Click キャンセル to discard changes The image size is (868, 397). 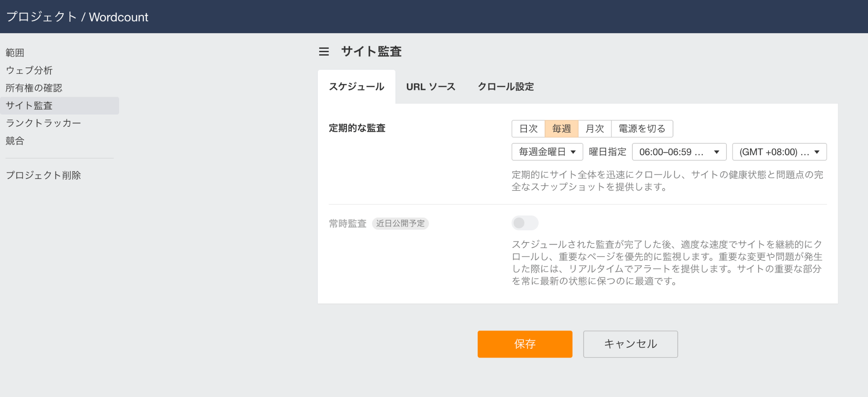pyautogui.click(x=630, y=344)
